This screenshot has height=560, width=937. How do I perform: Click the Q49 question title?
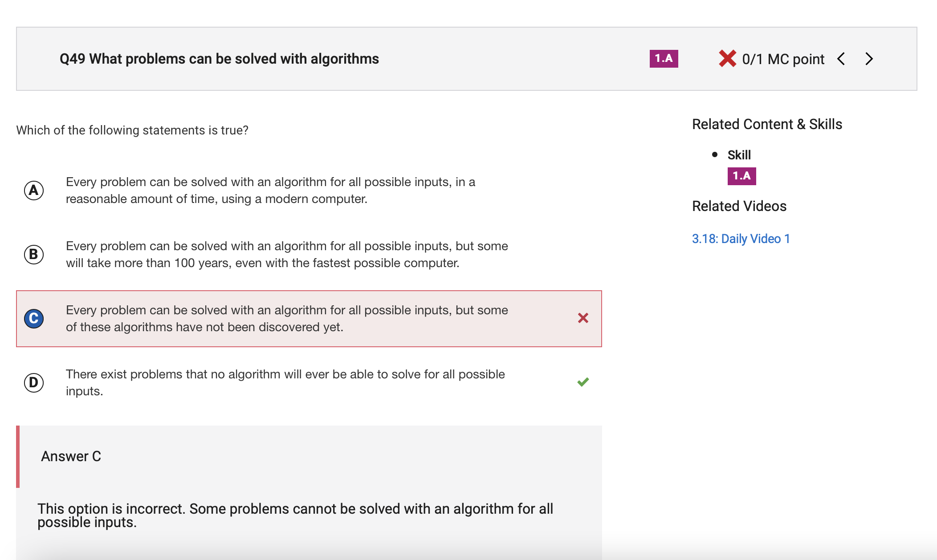coord(219,59)
